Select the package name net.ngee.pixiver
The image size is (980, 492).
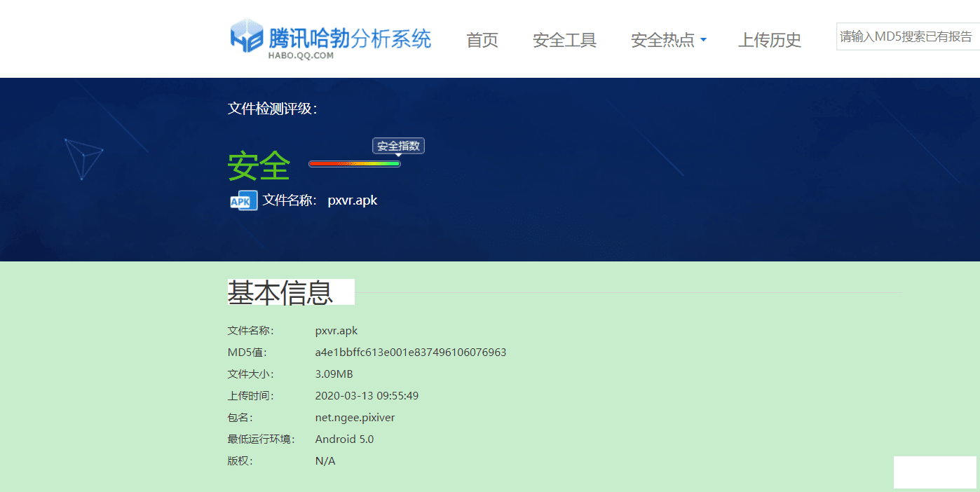tap(355, 417)
